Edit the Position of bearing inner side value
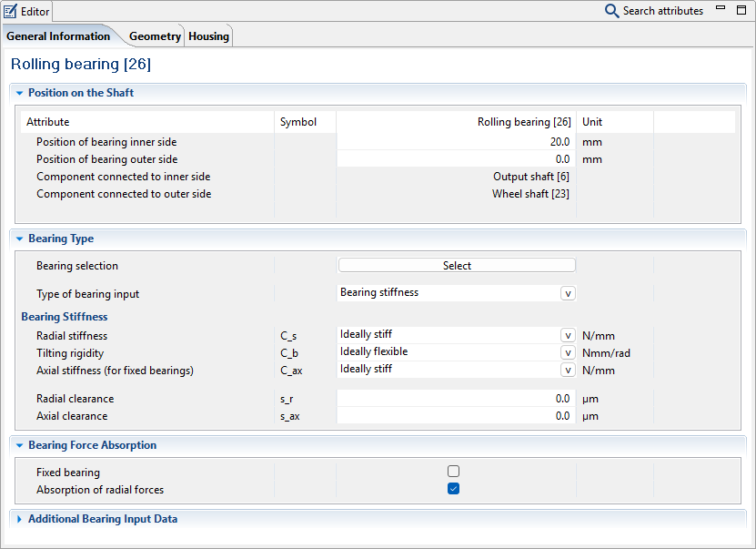Image resolution: width=756 pixels, height=549 pixels. [455, 142]
